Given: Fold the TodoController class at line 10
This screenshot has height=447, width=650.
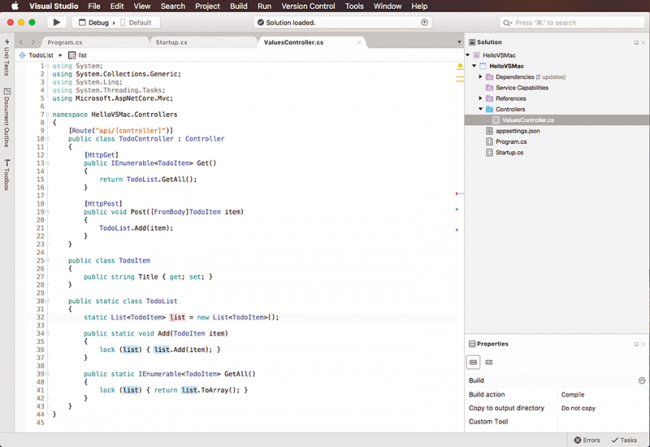Looking at the screenshot, I should pos(48,138).
